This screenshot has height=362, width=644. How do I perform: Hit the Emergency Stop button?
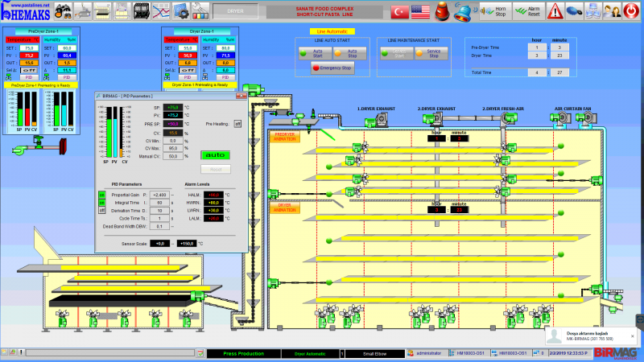[332, 68]
